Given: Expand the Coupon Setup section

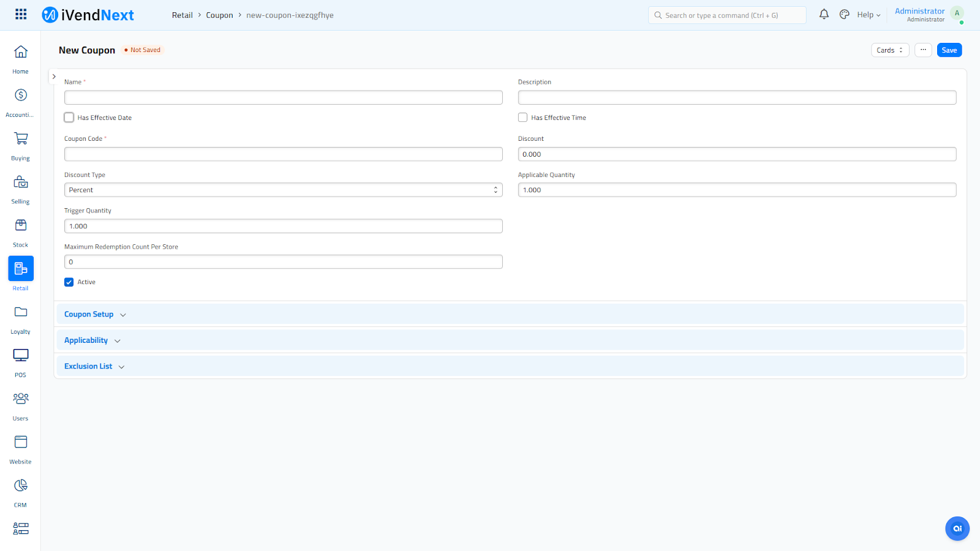Looking at the screenshot, I should pyautogui.click(x=89, y=315).
